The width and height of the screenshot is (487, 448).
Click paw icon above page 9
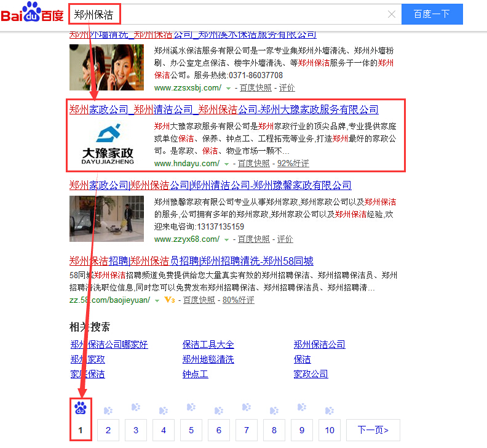(301, 407)
